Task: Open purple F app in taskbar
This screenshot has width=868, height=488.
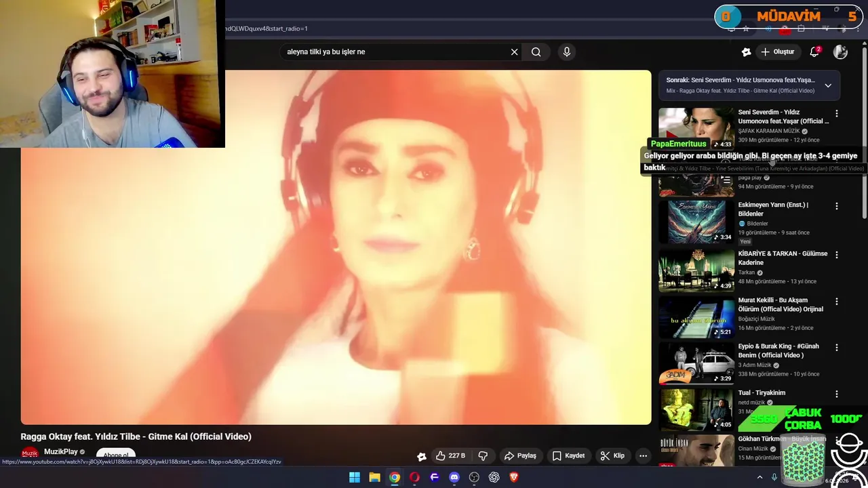Action: click(434, 477)
